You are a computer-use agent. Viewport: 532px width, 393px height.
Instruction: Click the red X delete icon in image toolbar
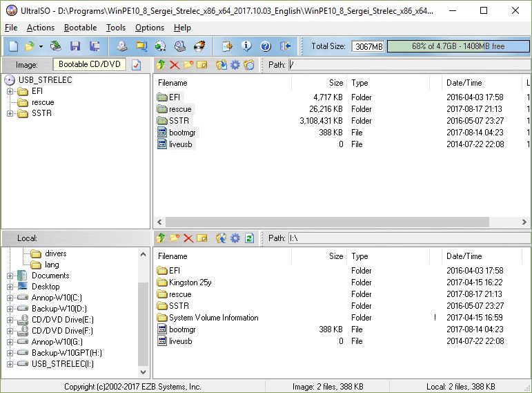click(x=175, y=64)
